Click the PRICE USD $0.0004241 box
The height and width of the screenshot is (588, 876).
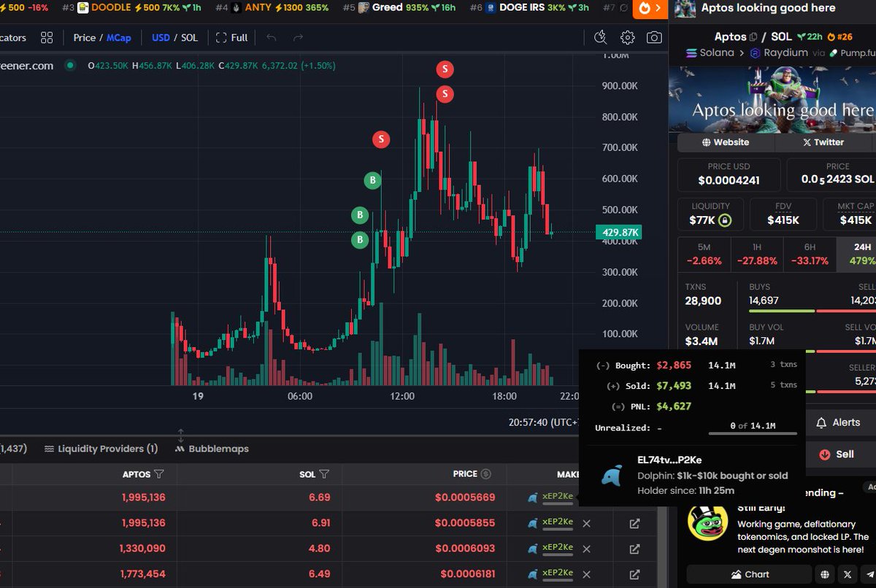click(729, 174)
